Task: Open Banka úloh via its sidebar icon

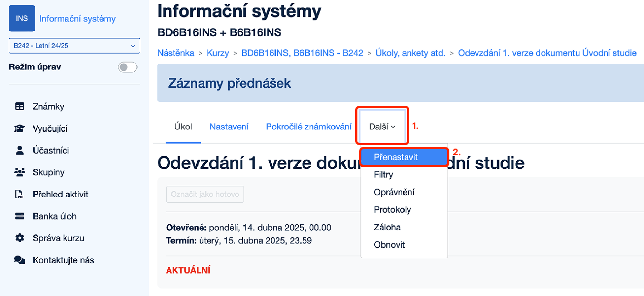Action: click(20, 216)
